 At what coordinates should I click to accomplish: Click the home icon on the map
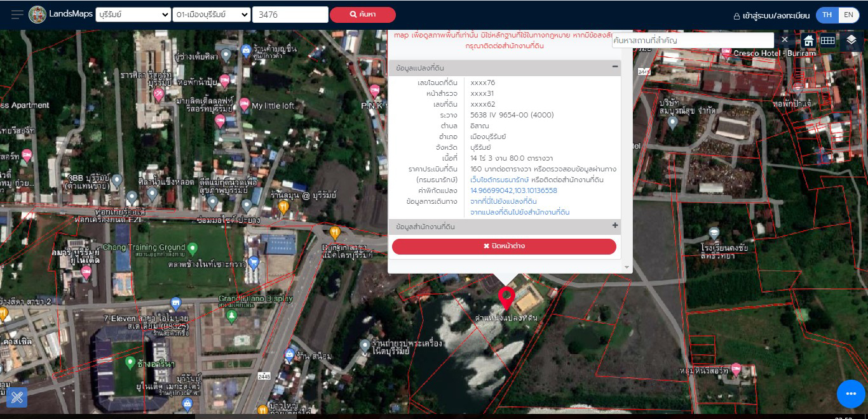pos(809,41)
